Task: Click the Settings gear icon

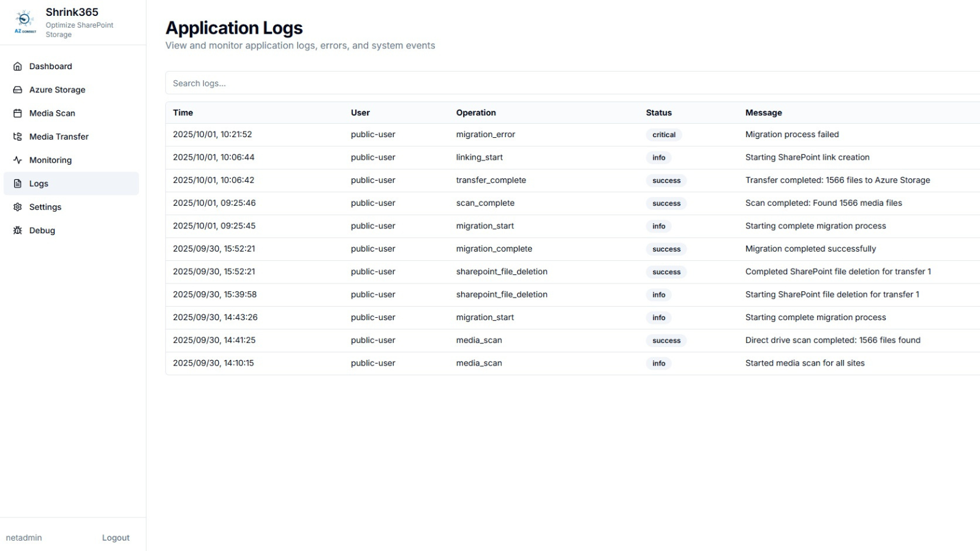Action: click(18, 207)
